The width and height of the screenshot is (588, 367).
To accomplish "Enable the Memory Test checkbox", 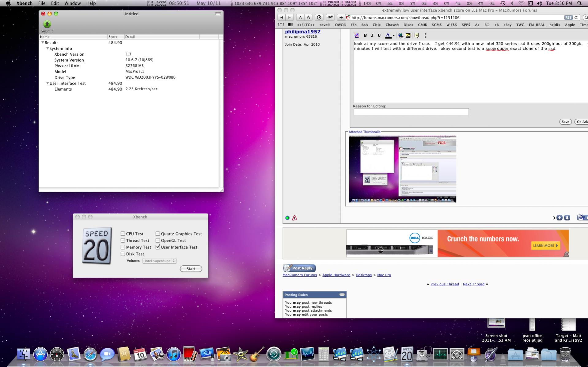I will click(123, 247).
